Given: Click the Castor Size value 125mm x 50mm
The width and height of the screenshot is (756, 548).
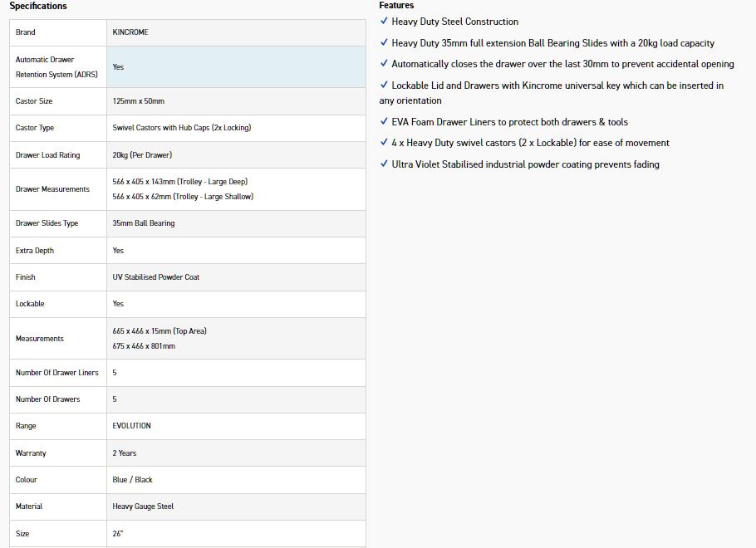Looking at the screenshot, I should pos(139,101).
